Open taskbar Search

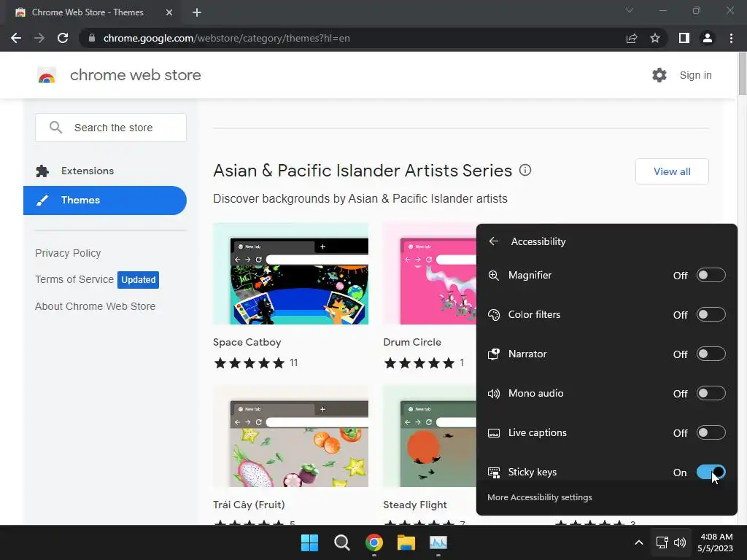(341, 542)
